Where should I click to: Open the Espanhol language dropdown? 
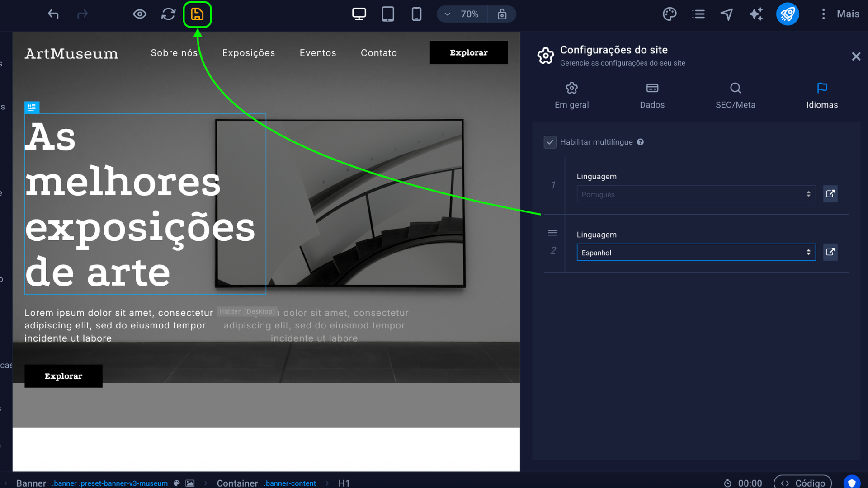coord(696,252)
